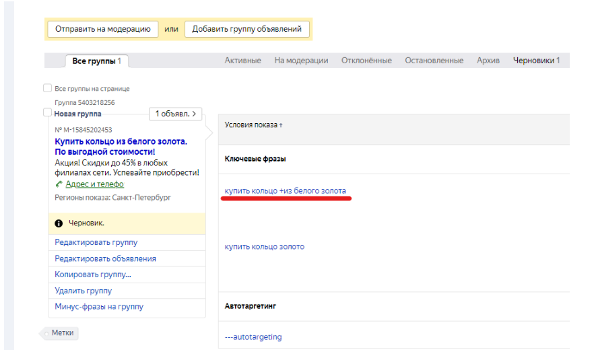Sort by the Условия показа column header
Viewport: 594px width, 364px height.
pyautogui.click(x=253, y=125)
